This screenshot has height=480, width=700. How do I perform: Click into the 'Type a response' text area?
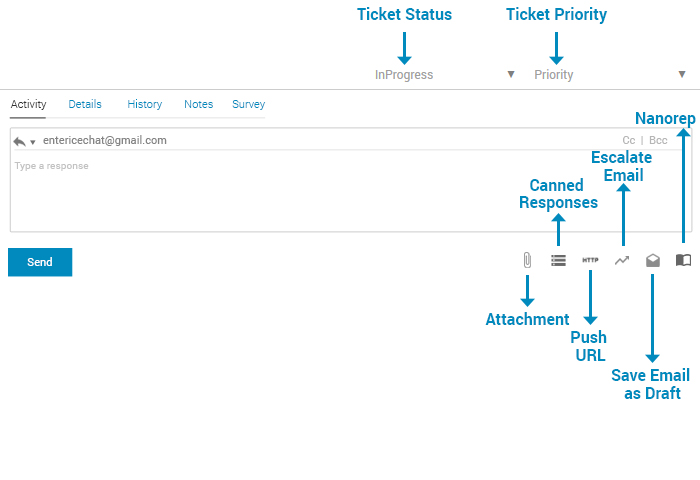pyautogui.click(x=300, y=195)
